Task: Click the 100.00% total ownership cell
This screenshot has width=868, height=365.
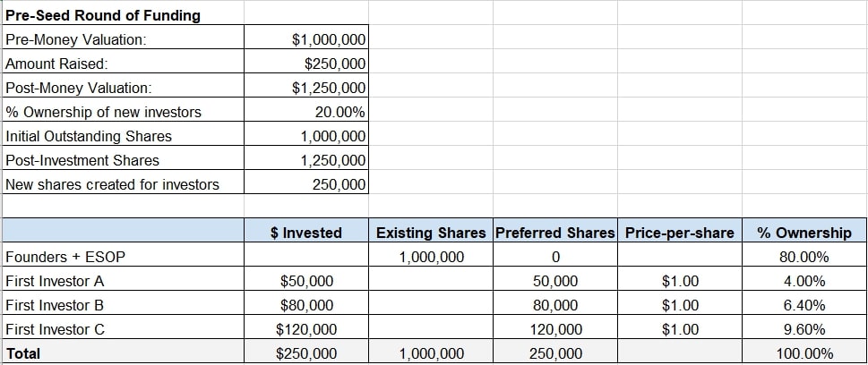Action: click(x=804, y=353)
